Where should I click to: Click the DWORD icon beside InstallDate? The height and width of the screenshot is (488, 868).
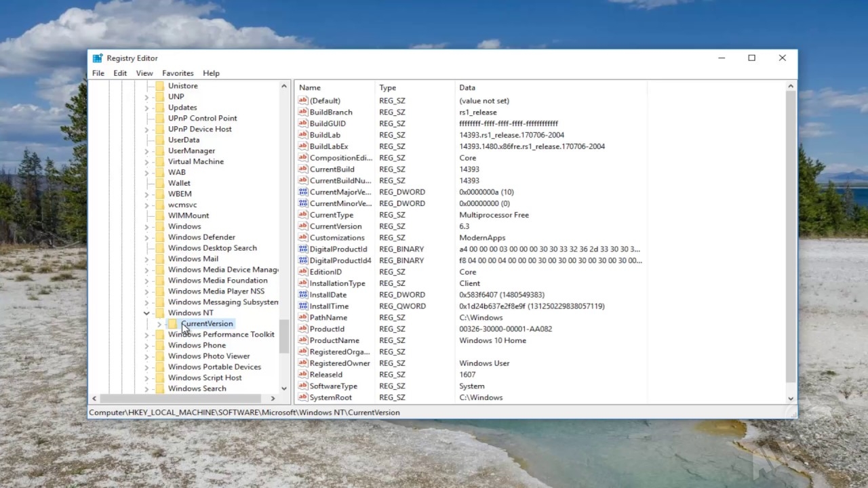click(x=303, y=295)
